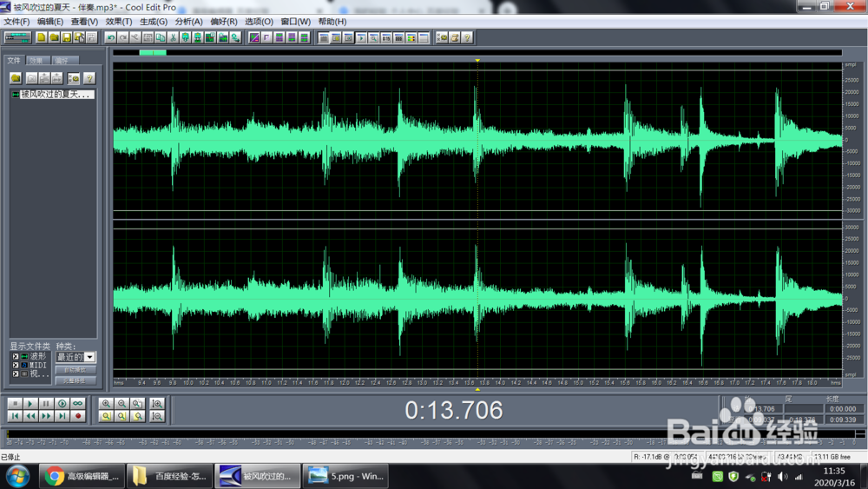
Task: Open the 效果(T) menu
Action: coord(118,21)
